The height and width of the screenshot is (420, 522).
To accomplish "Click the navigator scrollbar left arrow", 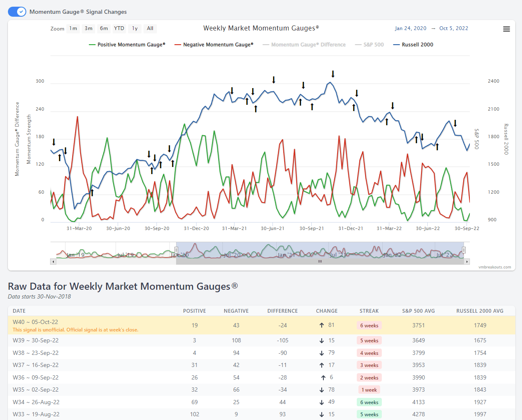I will pyautogui.click(x=53, y=262).
